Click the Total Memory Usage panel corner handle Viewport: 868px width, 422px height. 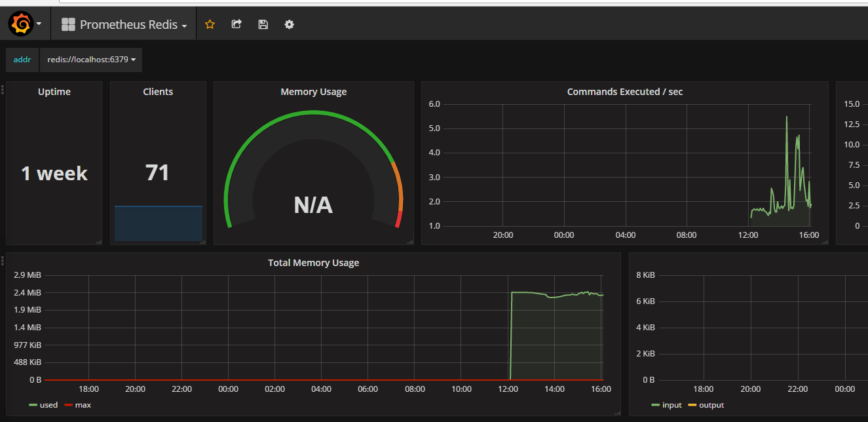pyautogui.click(x=617, y=413)
